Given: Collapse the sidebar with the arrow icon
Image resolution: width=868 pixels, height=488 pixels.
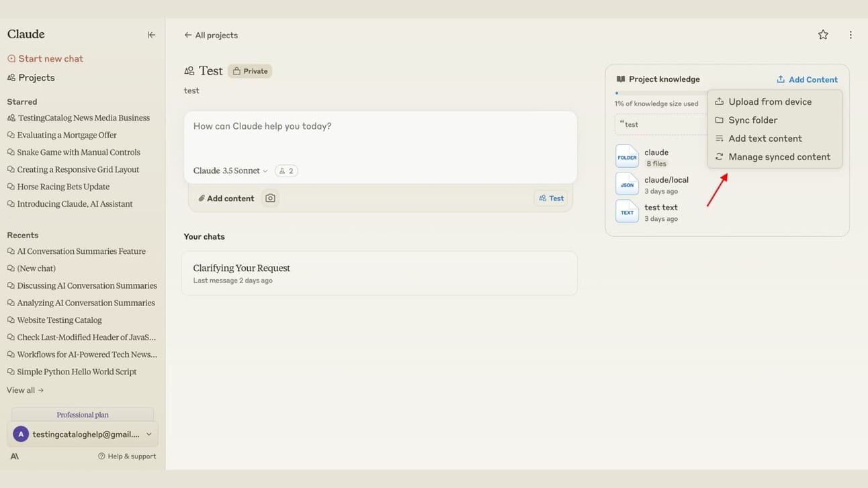Looking at the screenshot, I should [151, 35].
